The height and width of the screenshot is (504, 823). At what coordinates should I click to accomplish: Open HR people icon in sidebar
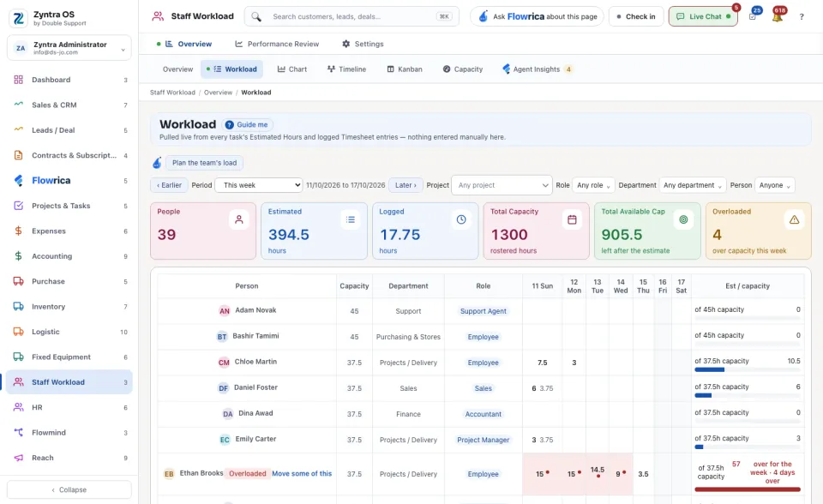pos(18,407)
